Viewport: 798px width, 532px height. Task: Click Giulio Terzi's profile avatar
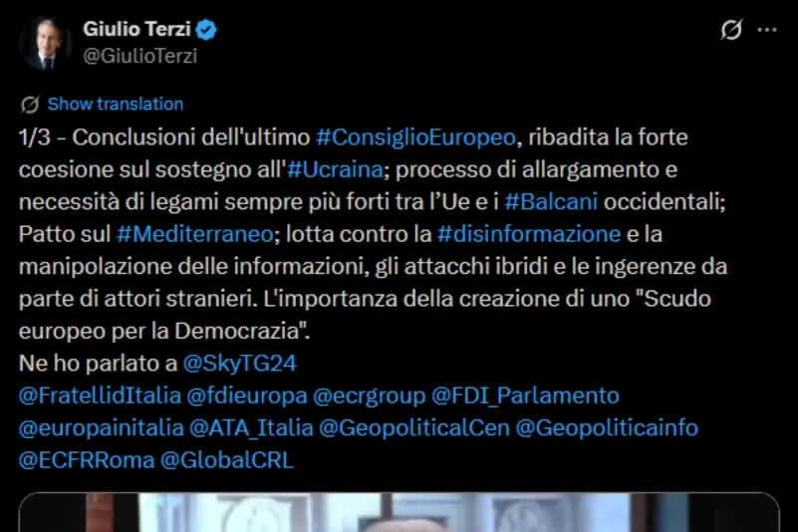(x=45, y=43)
